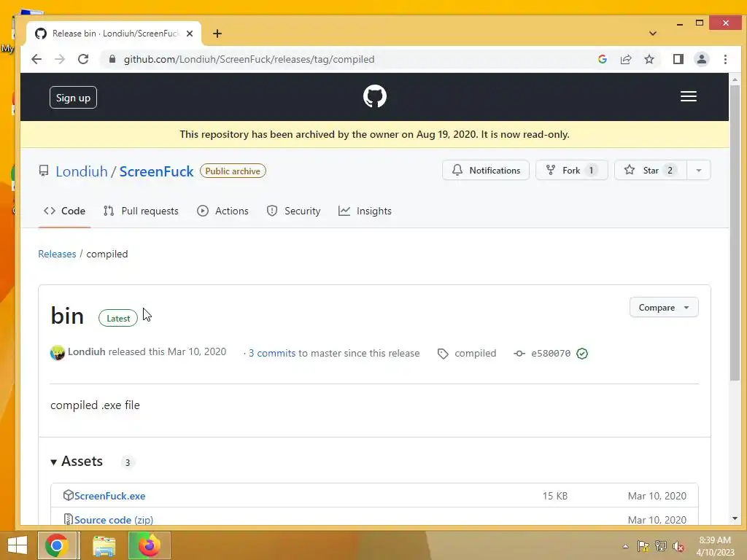Click the scrollbar down arrow
Image resolution: width=747 pixels, height=560 pixels.
pyautogui.click(x=735, y=518)
